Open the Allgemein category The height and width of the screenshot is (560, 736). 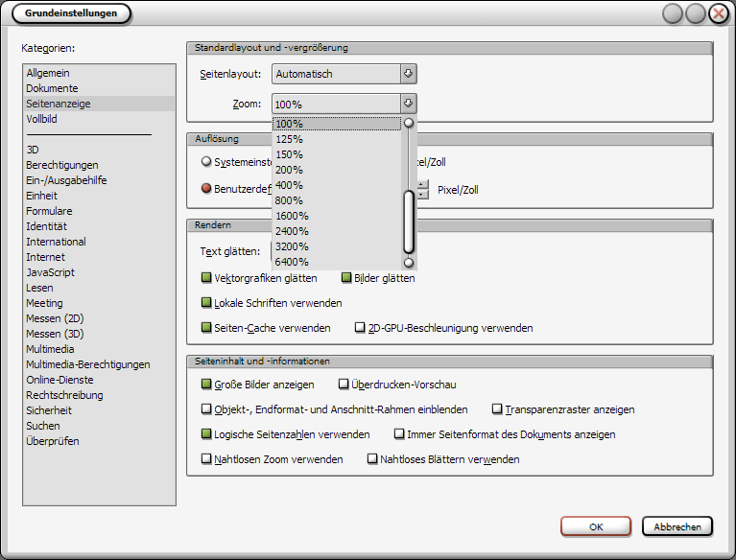(x=48, y=73)
